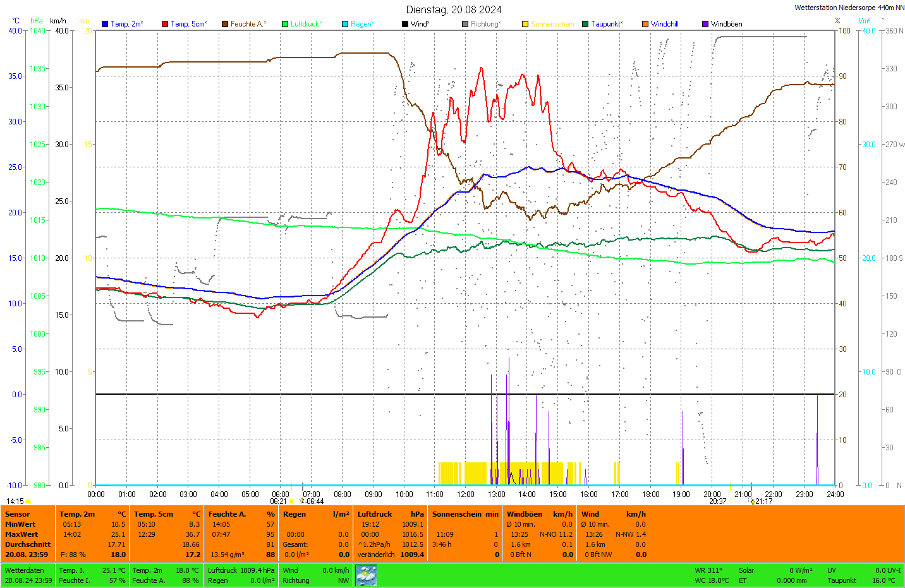
Task: Click the brown Feuchte A. legend square
Action: (225, 24)
